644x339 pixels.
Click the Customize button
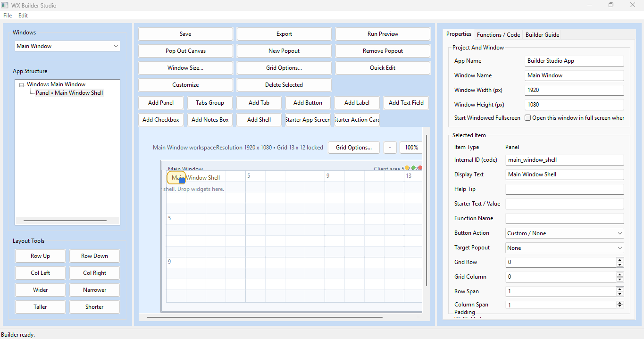(185, 85)
